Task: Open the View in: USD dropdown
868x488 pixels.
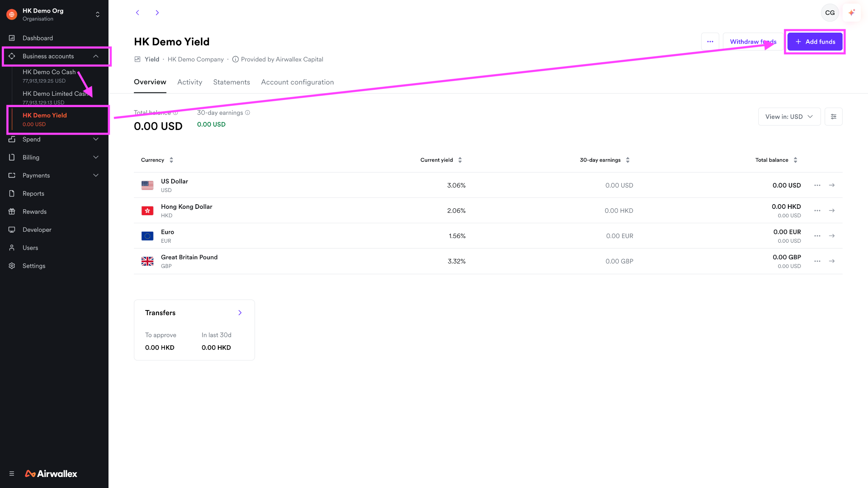Action: pyautogui.click(x=789, y=116)
